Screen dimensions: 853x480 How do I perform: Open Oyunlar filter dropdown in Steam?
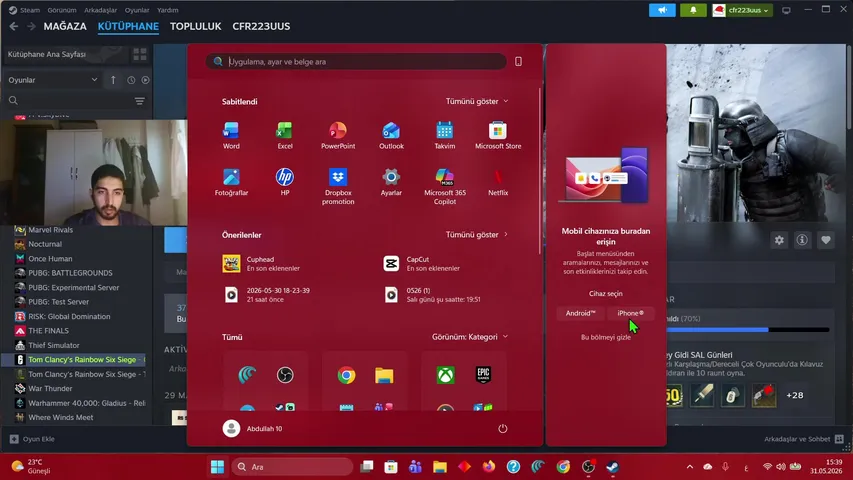point(53,80)
